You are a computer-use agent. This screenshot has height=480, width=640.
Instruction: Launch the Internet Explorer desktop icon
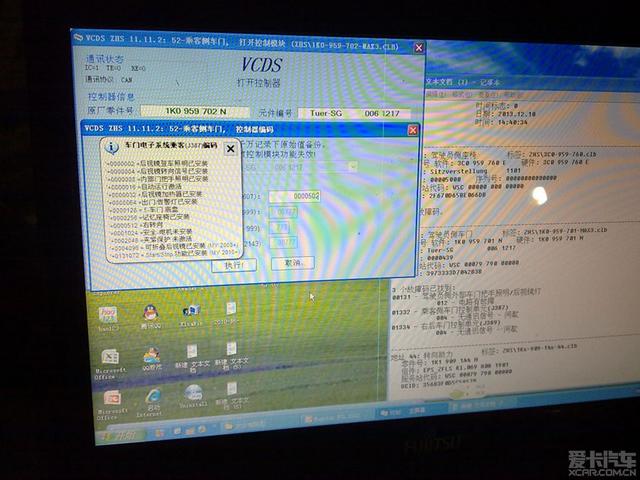tap(153, 395)
